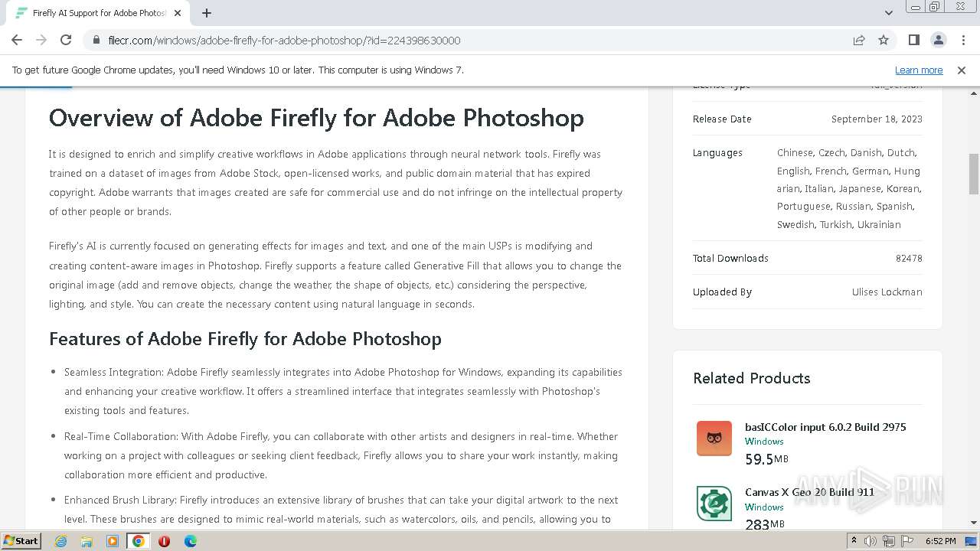
Task: Show hidden system tray icons
Action: tap(854, 541)
